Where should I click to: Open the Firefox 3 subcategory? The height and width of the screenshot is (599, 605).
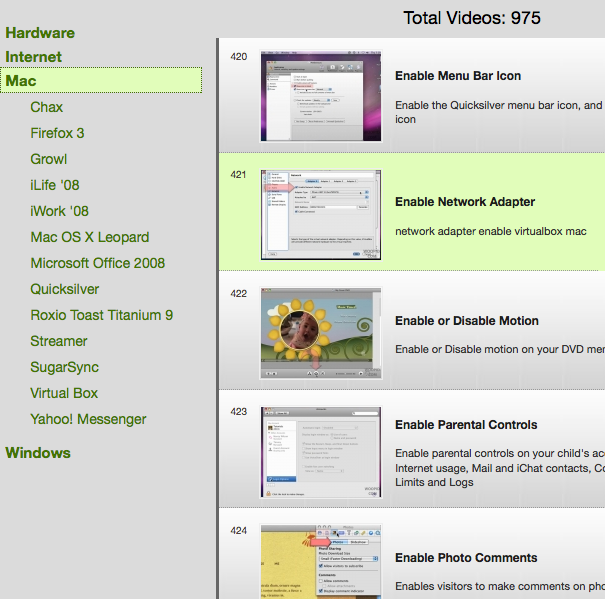click(57, 133)
